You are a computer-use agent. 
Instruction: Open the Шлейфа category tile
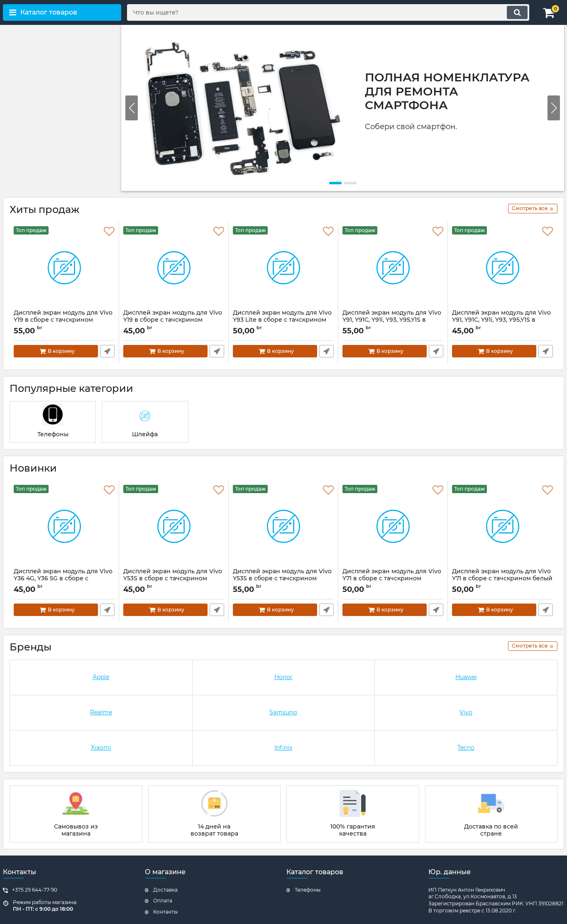145,422
